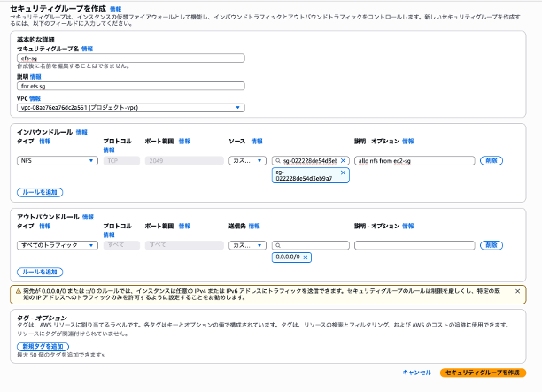The image size is (542, 392).
Task: Clear the inbound source search field
Action: (x=343, y=160)
